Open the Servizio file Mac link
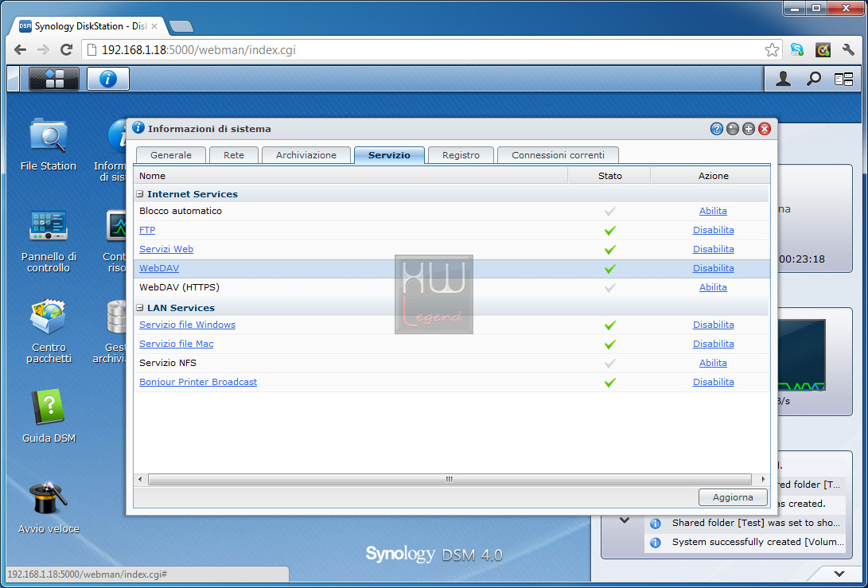 [176, 344]
